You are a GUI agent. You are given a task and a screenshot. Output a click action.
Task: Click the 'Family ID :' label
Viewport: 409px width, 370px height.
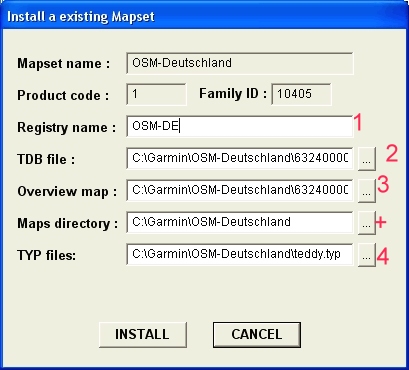[233, 93]
